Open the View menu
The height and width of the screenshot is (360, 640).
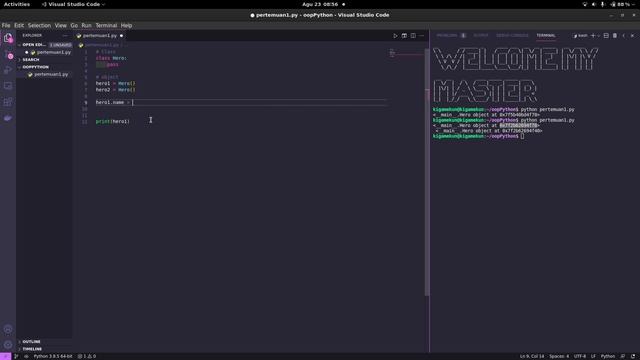point(60,25)
